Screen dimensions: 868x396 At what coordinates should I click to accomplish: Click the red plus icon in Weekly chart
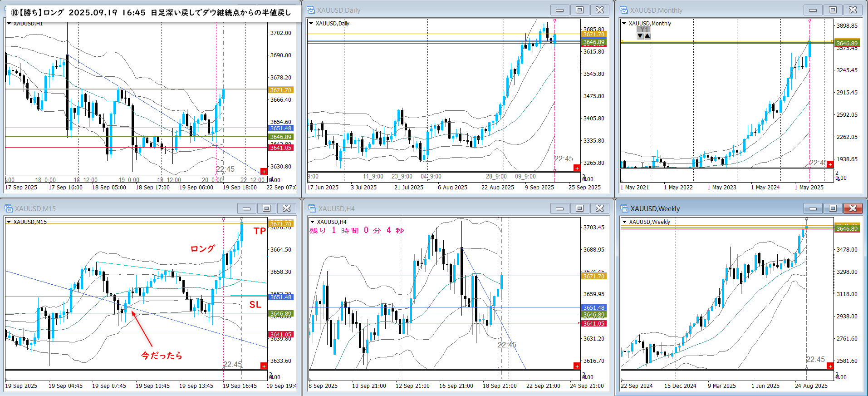[830, 366]
